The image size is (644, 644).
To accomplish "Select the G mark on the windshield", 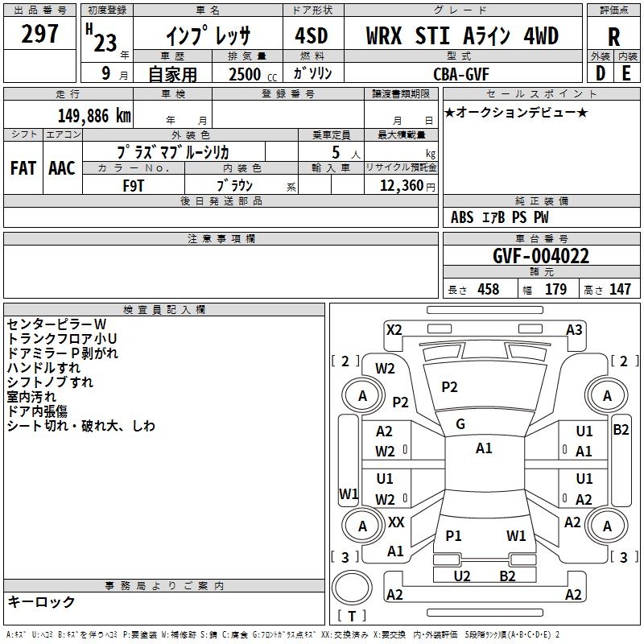I will tap(460, 424).
